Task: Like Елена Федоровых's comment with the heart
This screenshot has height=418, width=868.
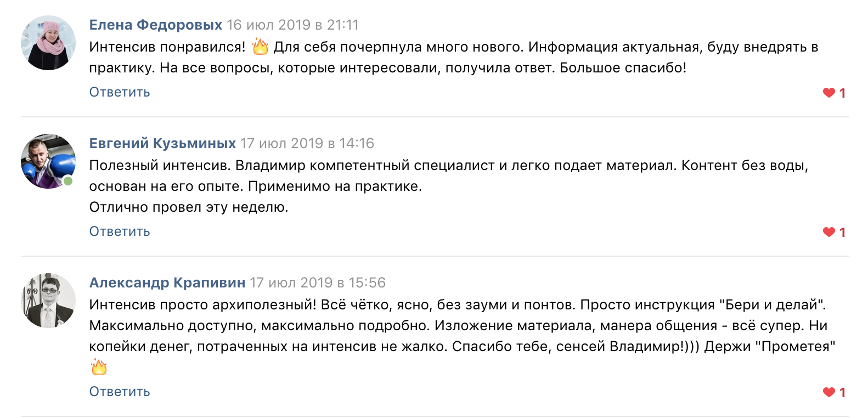Action: [828, 93]
